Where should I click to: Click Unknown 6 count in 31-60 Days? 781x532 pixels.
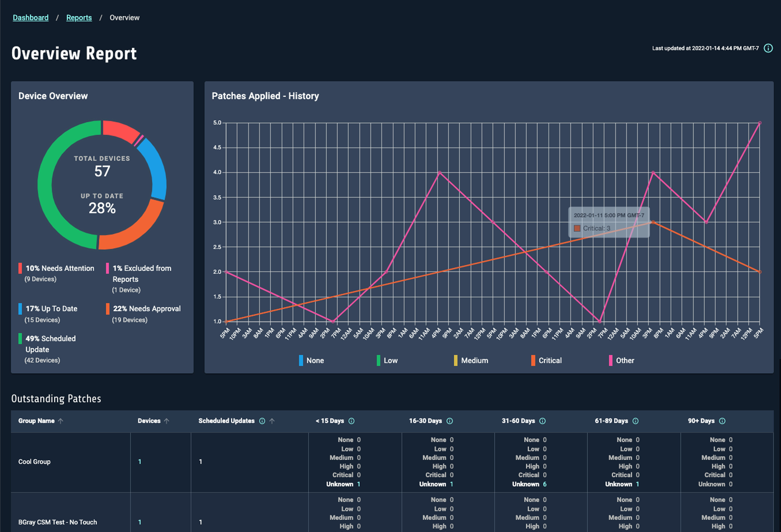point(544,484)
